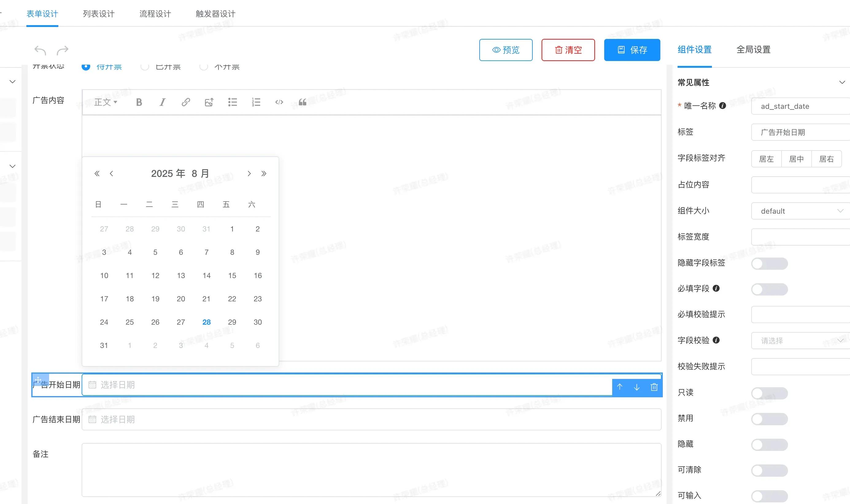The height and width of the screenshot is (504, 850).
Task: Insert code block with code icon
Action: [279, 102]
